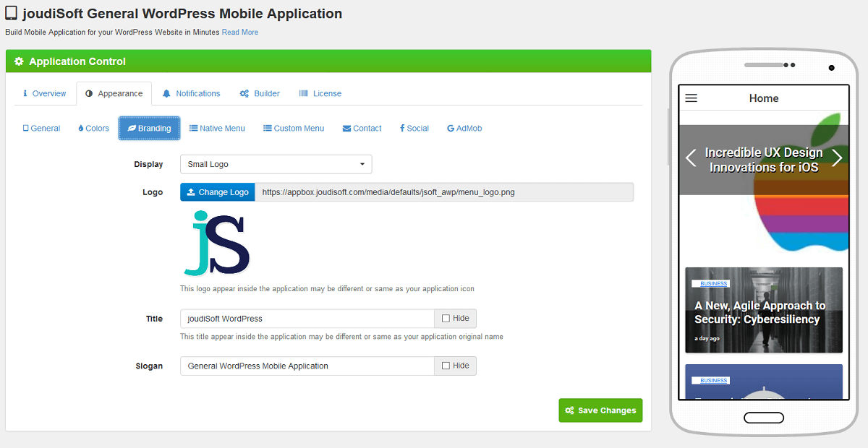Click the Home title in phone preview
The width and height of the screenshot is (868, 448).
[x=764, y=98]
